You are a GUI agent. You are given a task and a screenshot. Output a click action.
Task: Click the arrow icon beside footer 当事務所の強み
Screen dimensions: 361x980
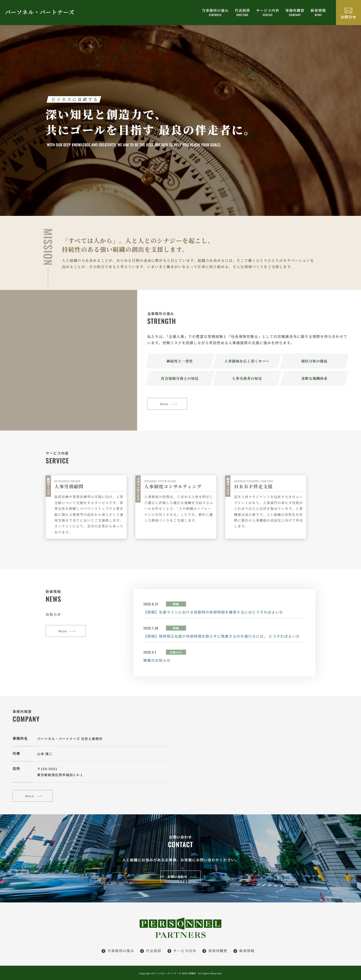[103, 951]
